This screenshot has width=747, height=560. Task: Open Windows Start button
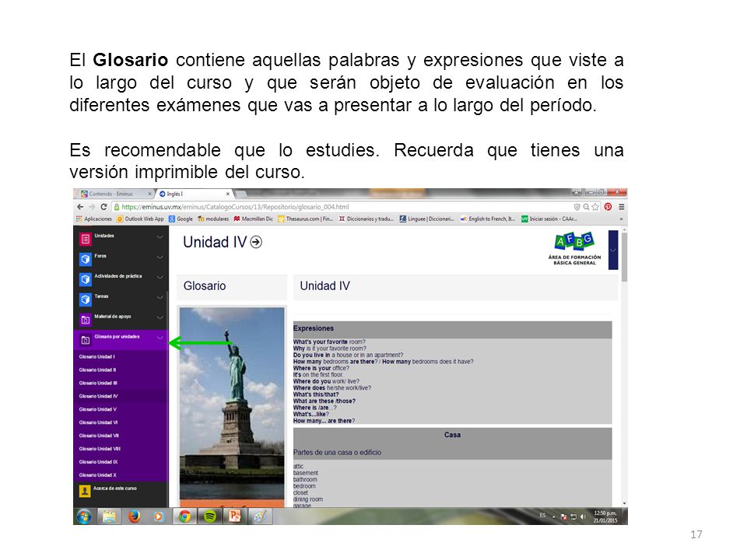pos(84,516)
